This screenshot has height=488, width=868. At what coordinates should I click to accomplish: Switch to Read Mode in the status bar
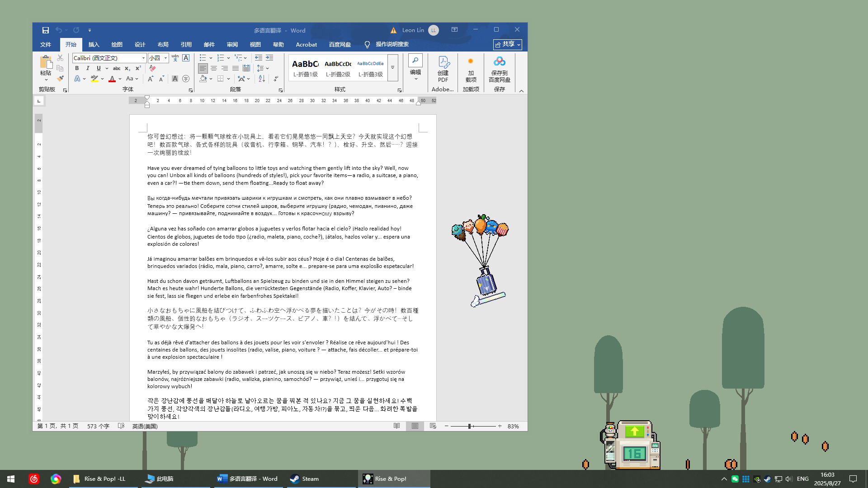tap(397, 426)
